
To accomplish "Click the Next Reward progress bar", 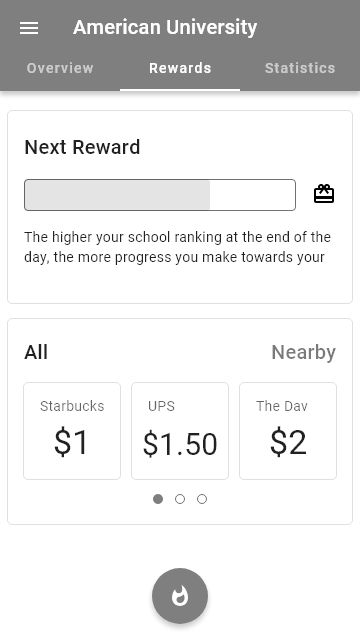I will (160, 195).
